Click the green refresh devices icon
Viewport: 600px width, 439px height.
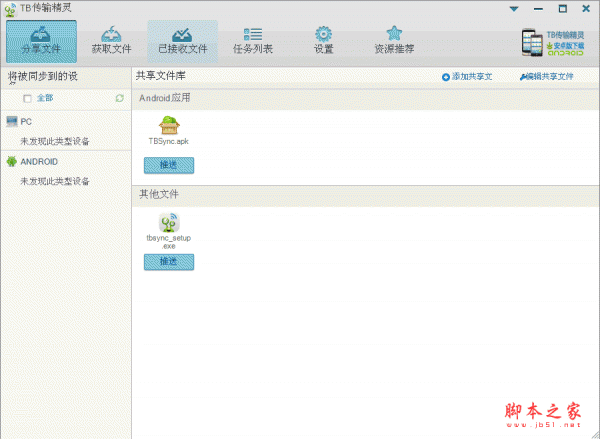(x=120, y=98)
